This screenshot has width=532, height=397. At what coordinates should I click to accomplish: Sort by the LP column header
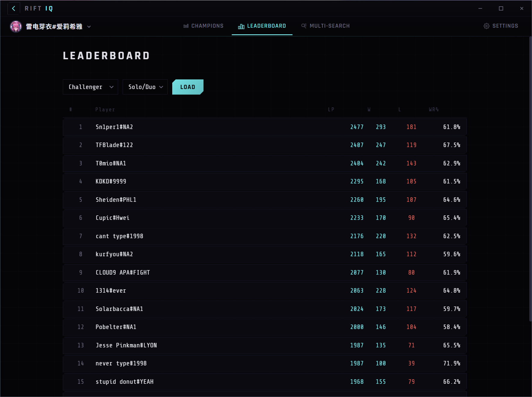[331, 109]
